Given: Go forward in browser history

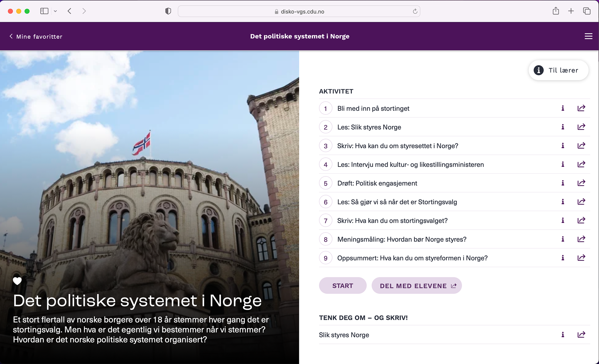Looking at the screenshot, I should coord(84,11).
